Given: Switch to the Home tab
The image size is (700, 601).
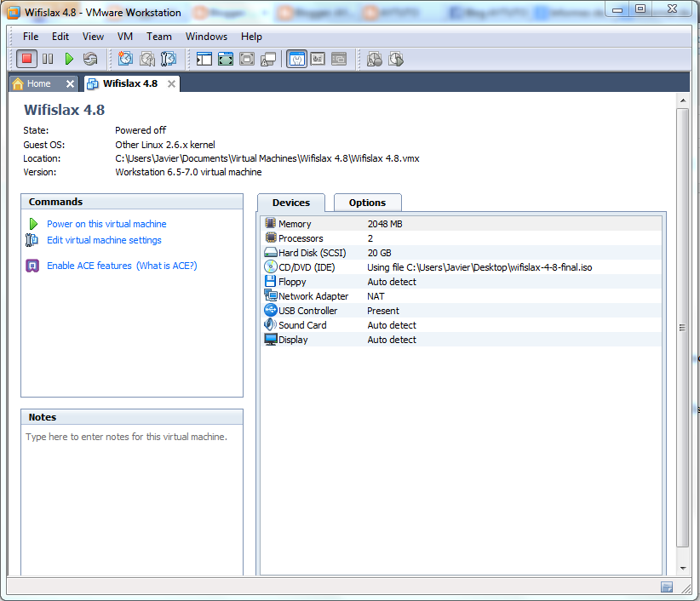Looking at the screenshot, I should (x=38, y=84).
